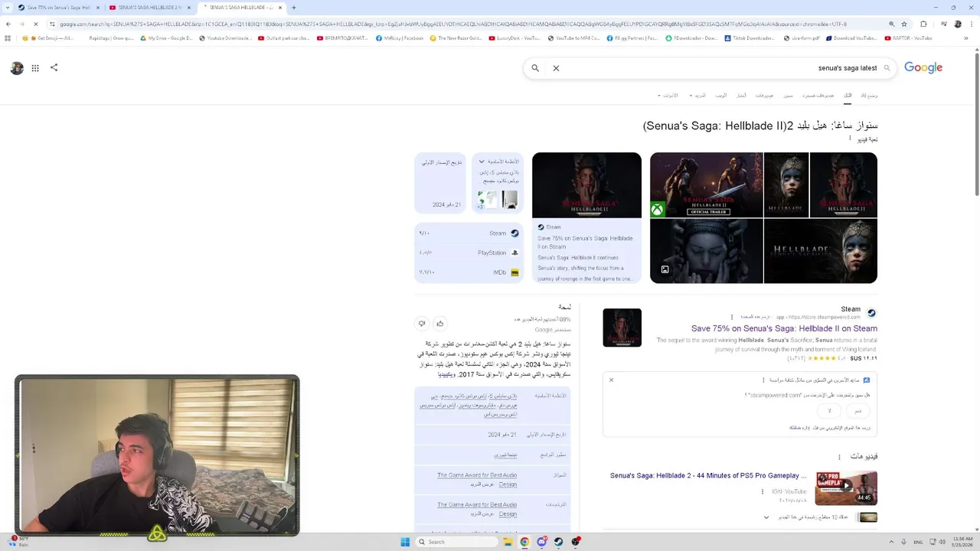
Task: Switch to the Web tab
Action: point(720,96)
